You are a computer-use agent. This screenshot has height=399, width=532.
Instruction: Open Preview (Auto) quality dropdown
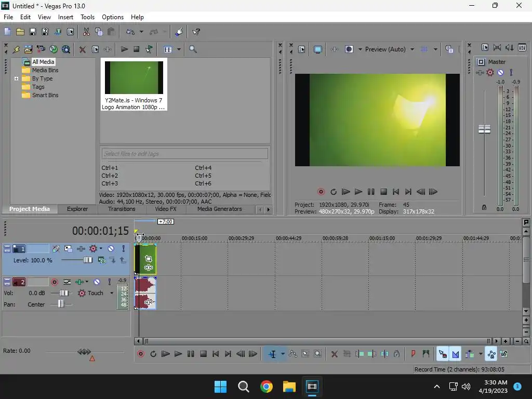[x=412, y=49]
